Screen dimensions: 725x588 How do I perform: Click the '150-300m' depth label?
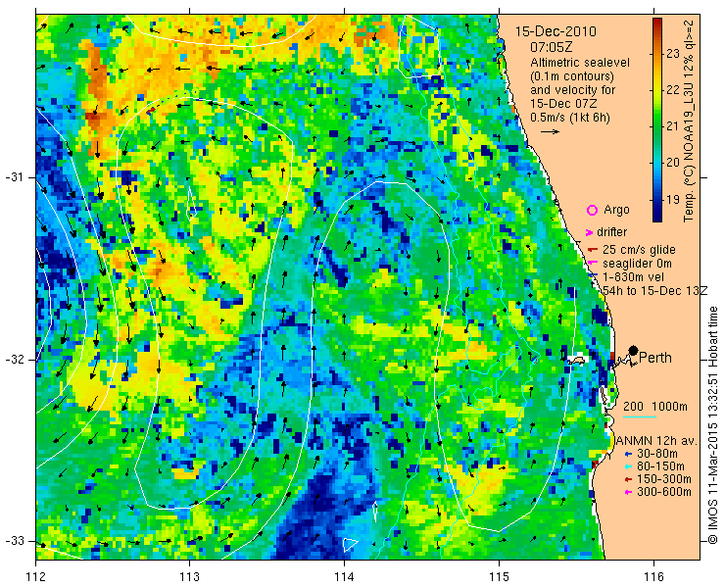[664, 480]
